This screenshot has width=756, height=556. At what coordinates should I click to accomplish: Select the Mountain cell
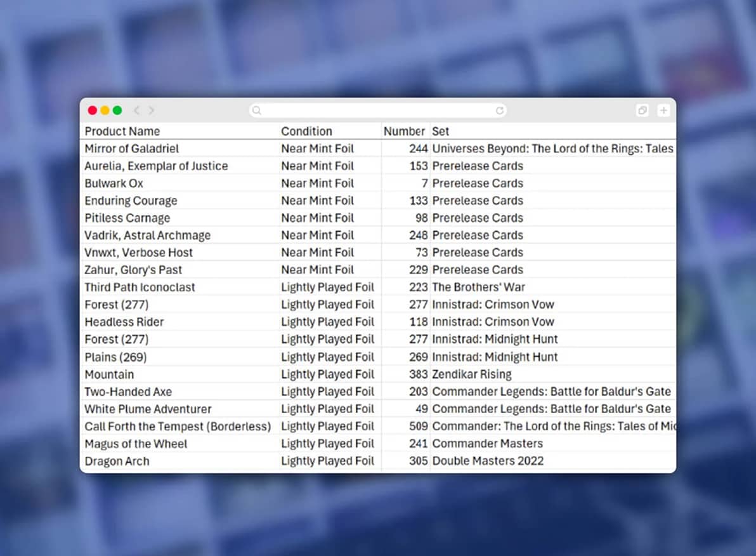click(109, 374)
